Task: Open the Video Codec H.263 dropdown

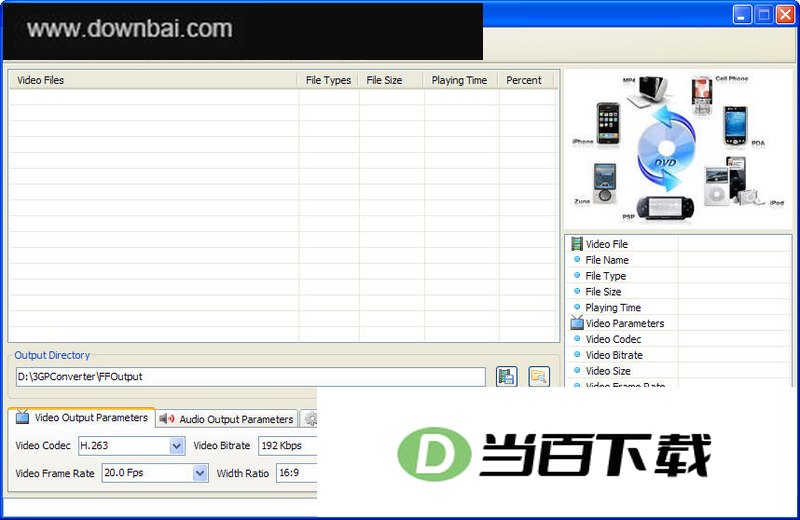Action: (x=177, y=445)
